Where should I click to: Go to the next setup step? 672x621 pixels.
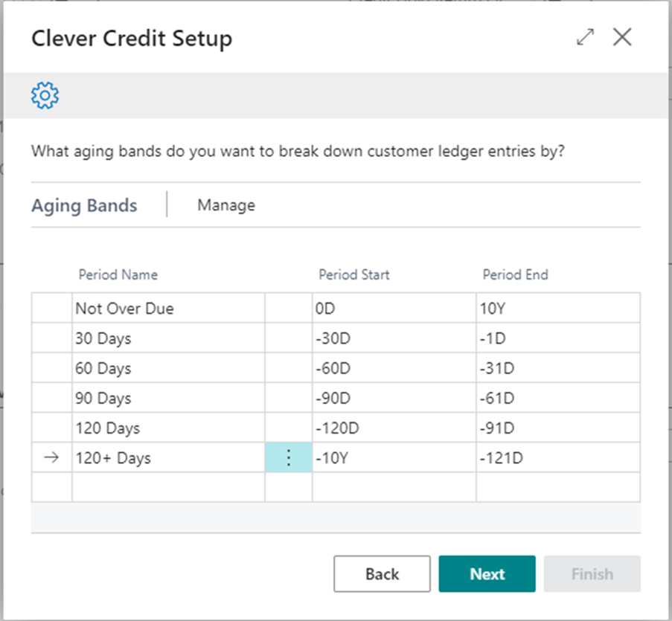pyautogui.click(x=487, y=574)
